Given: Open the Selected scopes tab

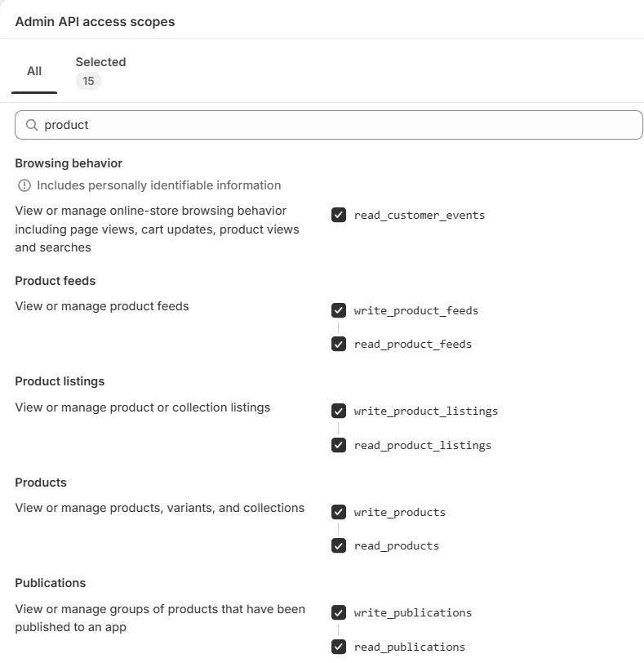Looking at the screenshot, I should [x=100, y=71].
